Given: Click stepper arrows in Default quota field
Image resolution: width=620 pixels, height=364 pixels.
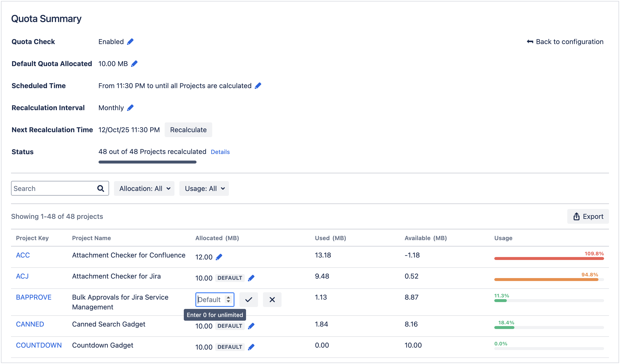Looking at the screenshot, I should coord(228,299).
